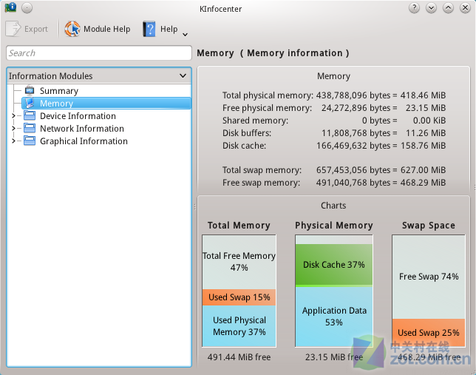Click the Total Memory chart heading
This screenshot has width=476, height=375.
coord(239,226)
